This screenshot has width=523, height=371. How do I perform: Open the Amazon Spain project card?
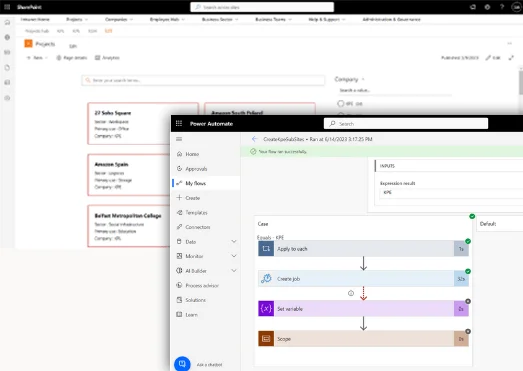[x=129, y=175]
